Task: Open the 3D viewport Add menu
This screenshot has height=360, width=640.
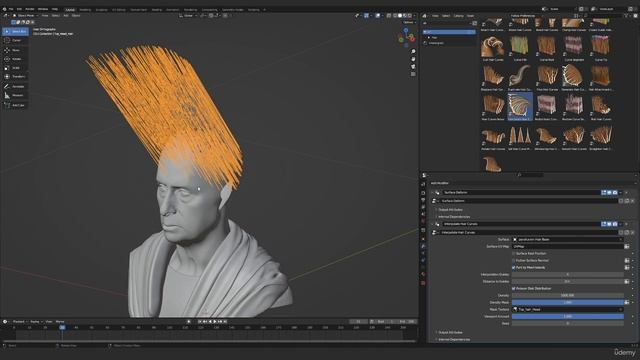Action: (x=66, y=16)
